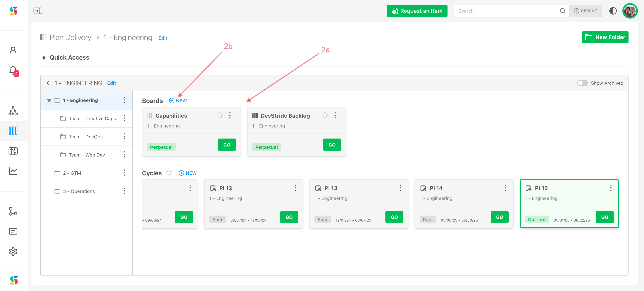Open the user profile sidebar icon
The height and width of the screenshot is (291, 644).
pyautogui.click(x=13, y=50)
